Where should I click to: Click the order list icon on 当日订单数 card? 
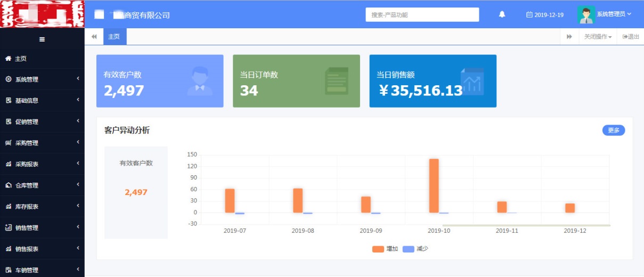click(x=336, y=81)
